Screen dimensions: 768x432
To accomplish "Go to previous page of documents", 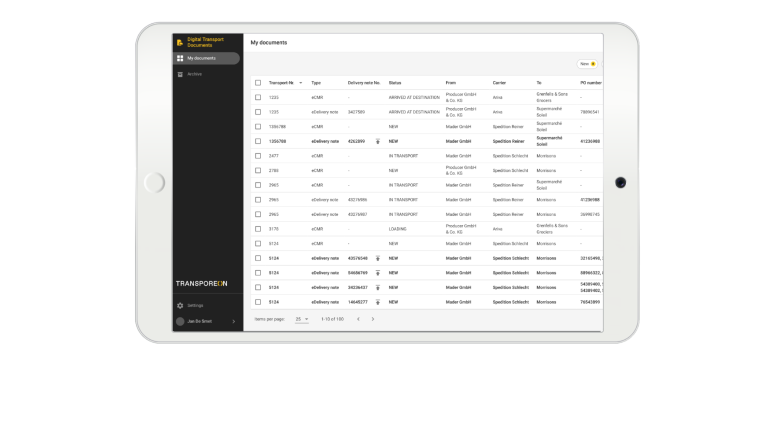I will tap(358, 319).
